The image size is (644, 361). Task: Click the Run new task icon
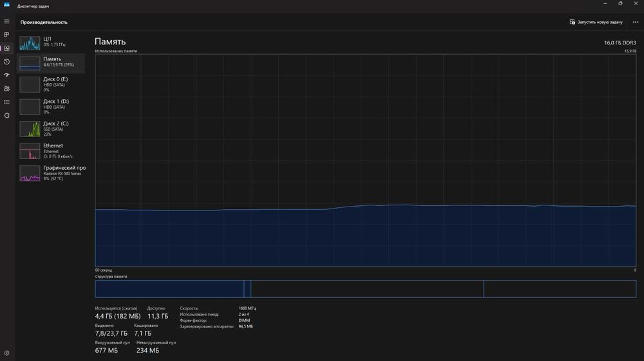[x=572, y=22]
